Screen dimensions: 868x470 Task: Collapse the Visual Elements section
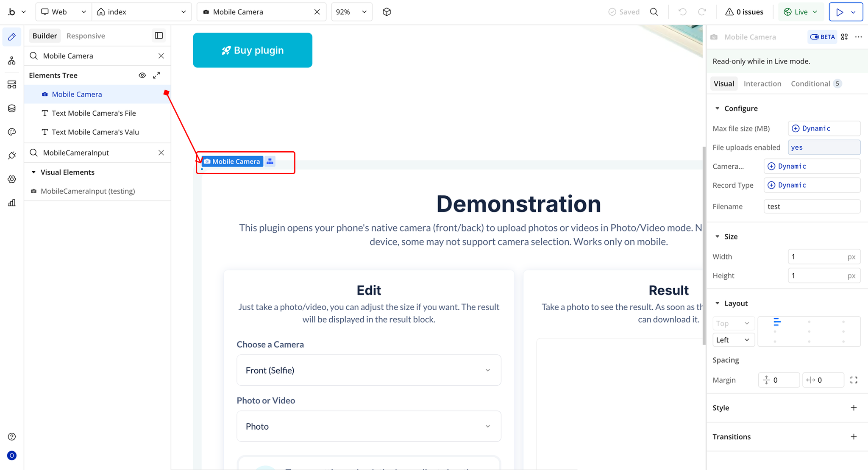tap(33, 172)
